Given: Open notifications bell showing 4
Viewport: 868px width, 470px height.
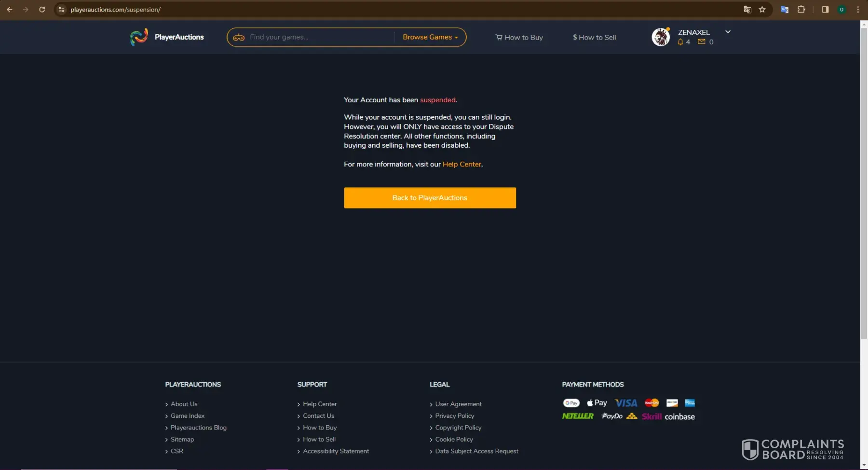Looking at the screenshot, I should point(684,42).
